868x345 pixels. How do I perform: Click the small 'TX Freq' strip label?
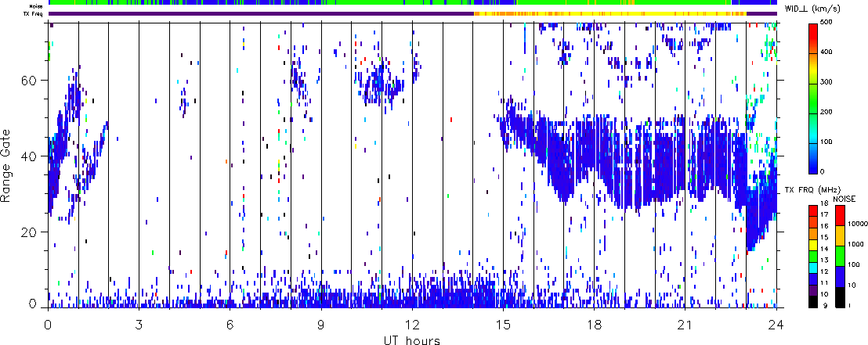click(x=34, y=13)
